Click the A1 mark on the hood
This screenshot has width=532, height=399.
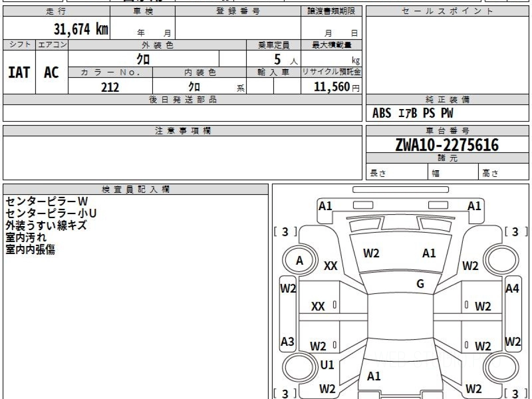tap(429, 253)
